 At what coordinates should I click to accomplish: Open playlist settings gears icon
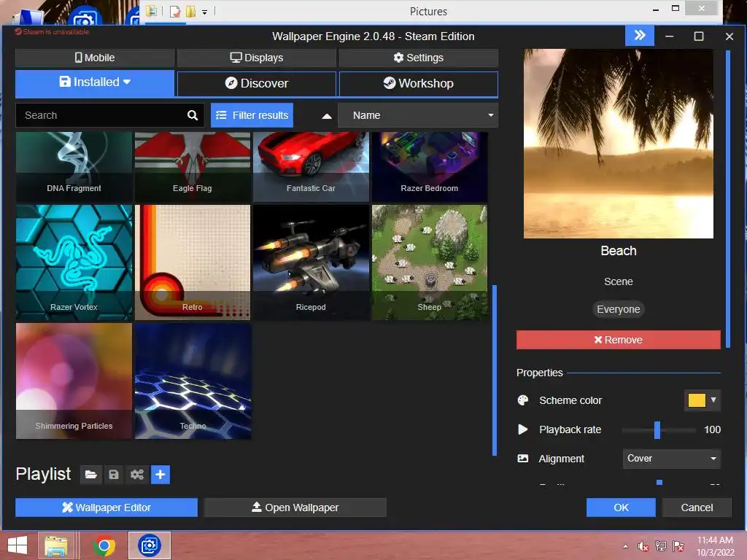tap(136, 474)
